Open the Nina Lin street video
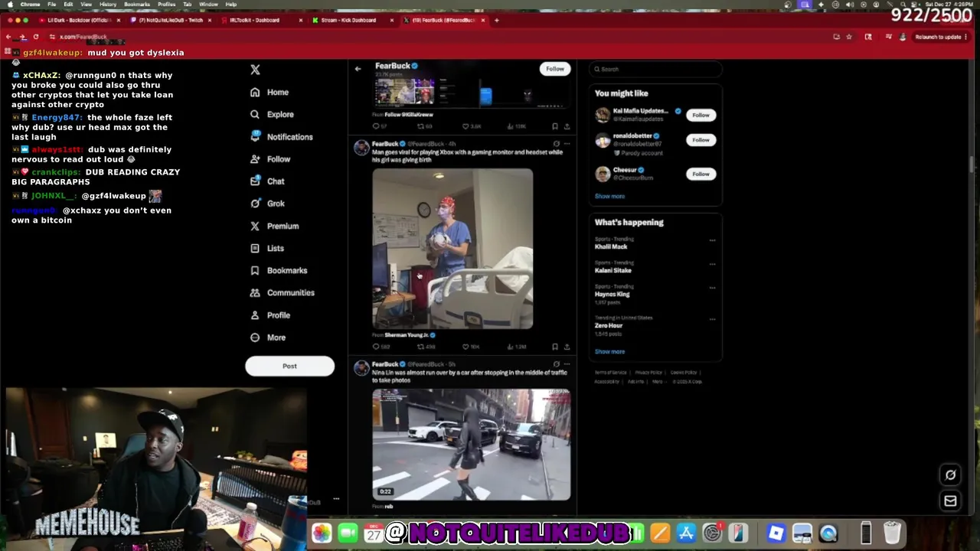980x551 pixels. click(x=472, y=445)
